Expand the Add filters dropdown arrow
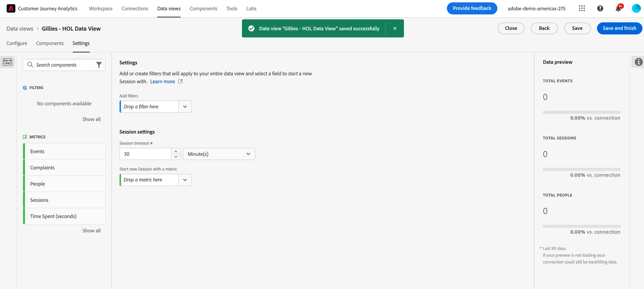 tap(185, 106)
